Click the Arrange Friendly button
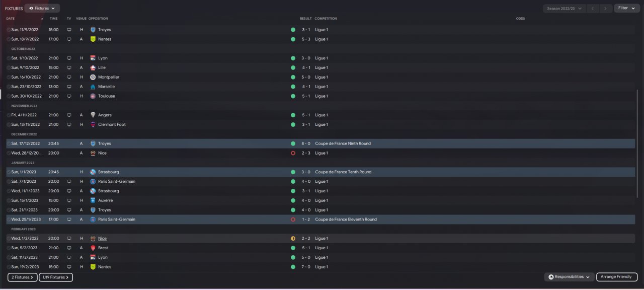 click(x=617, y=277)
